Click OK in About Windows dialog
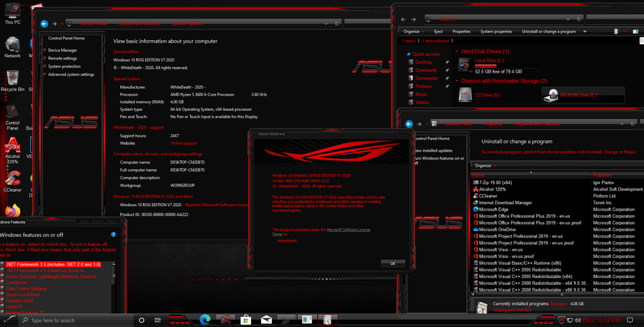 coord(392,263)
